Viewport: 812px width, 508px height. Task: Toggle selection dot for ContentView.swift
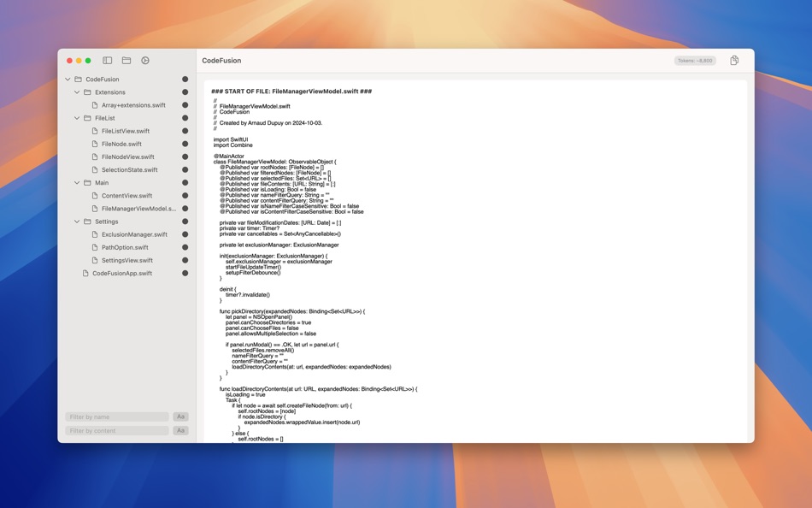[x=185, y=196]
